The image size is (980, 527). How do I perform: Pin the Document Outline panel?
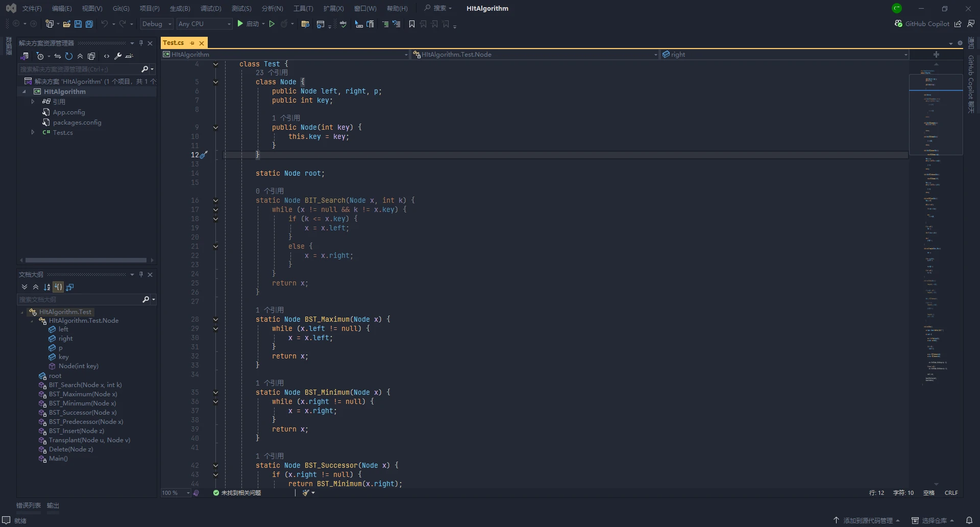click(x=141, y=274)
